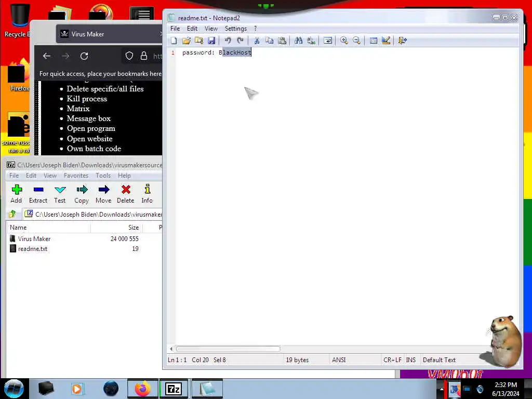Click INS mode in Notepad2 status bar
Image resolution: width=532 pixels, height=399 pixels.
coord(411,360)
